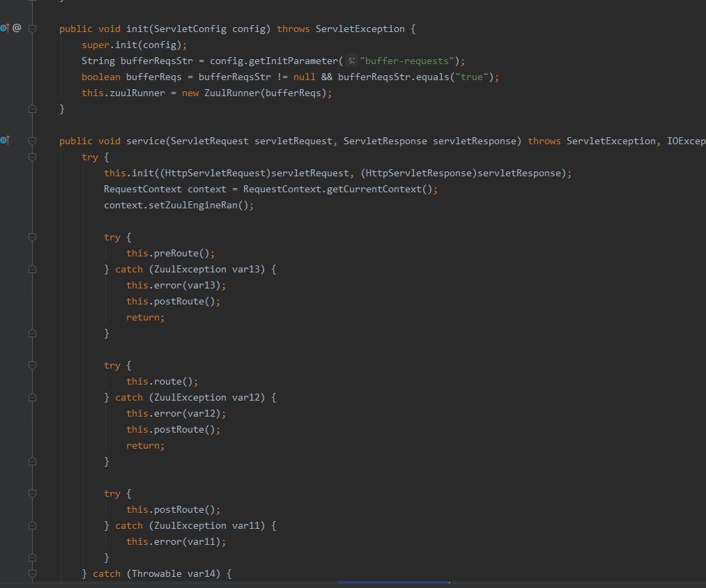This screenshot has height=588, width=706.
Task: Collapse the try block containing preRoute()
Action: point(32,237)
